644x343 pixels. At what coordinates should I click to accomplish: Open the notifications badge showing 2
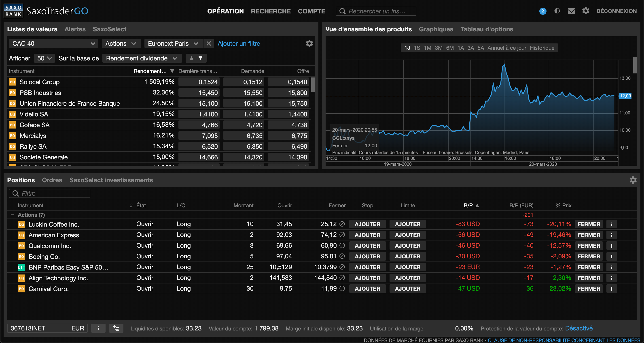point(542,11)
